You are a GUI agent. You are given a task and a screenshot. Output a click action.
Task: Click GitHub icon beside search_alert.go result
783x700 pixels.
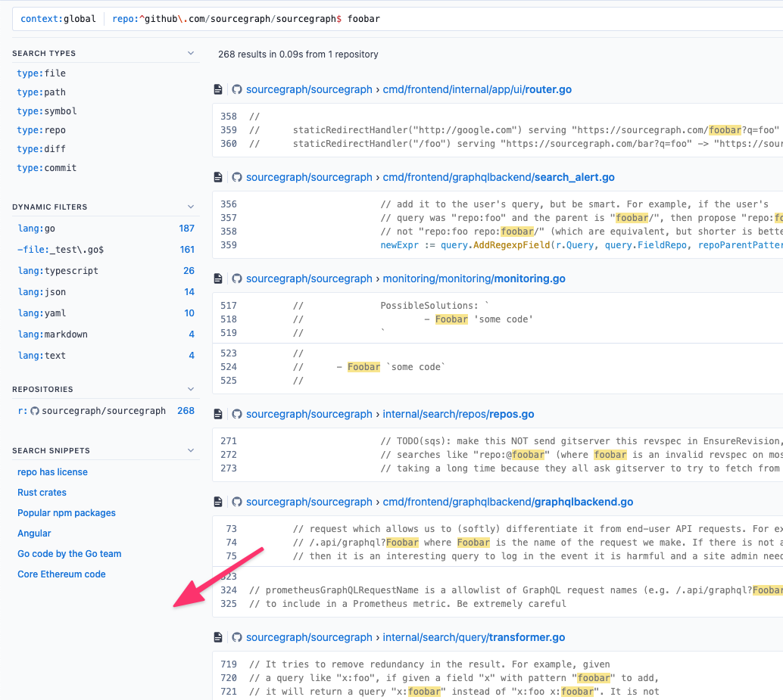tap(237, 177)
